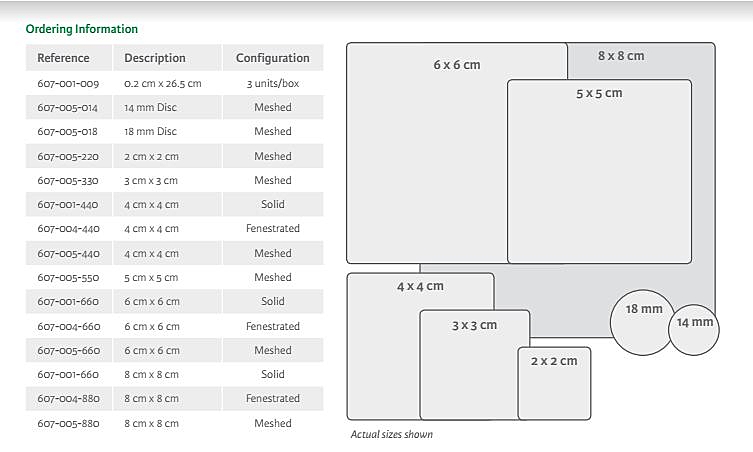This screenshot has width=753, height=452.
Task: Click the Configuration column header
Action: (273, 58)
